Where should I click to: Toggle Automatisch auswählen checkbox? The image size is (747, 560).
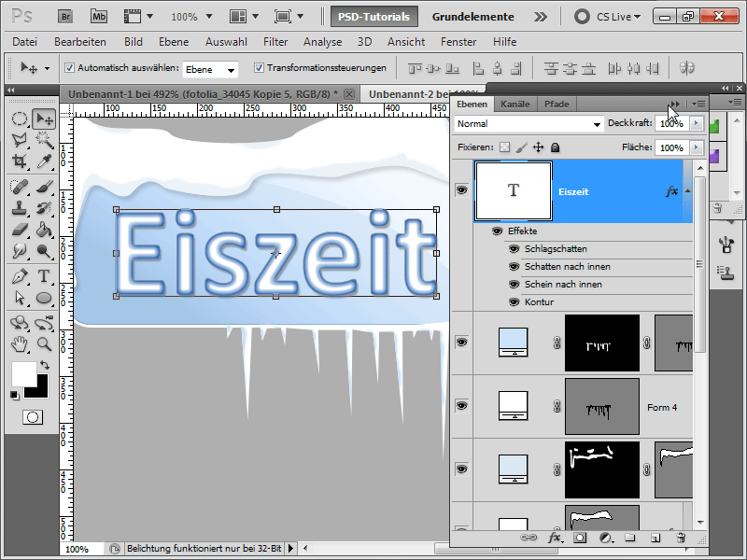(69, 67)
